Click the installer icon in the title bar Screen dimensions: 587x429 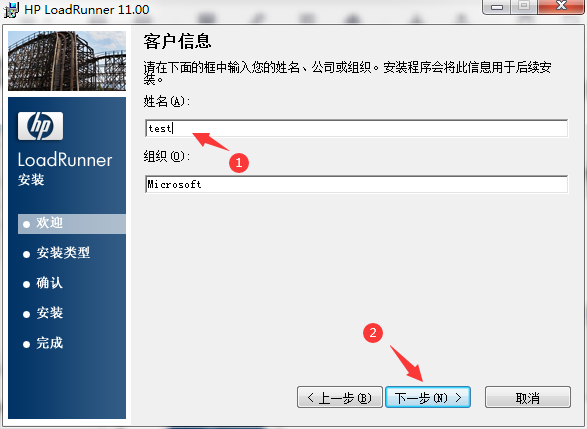click(11, 9)
